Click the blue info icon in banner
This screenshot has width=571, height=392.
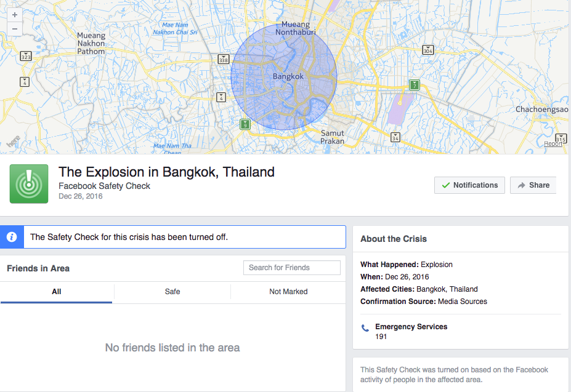pos(12,237)
